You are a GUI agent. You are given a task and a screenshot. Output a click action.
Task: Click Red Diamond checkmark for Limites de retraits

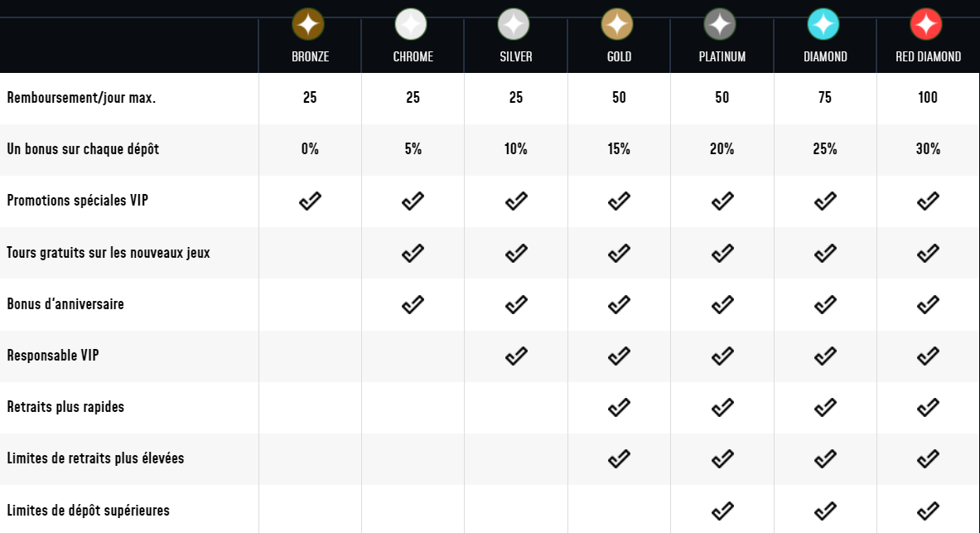tap(928, 458)
